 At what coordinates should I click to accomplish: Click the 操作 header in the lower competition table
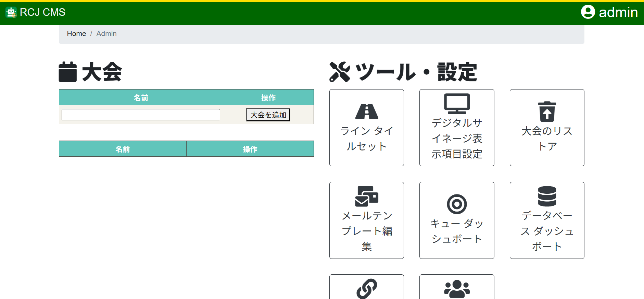[x=250, y=149]
